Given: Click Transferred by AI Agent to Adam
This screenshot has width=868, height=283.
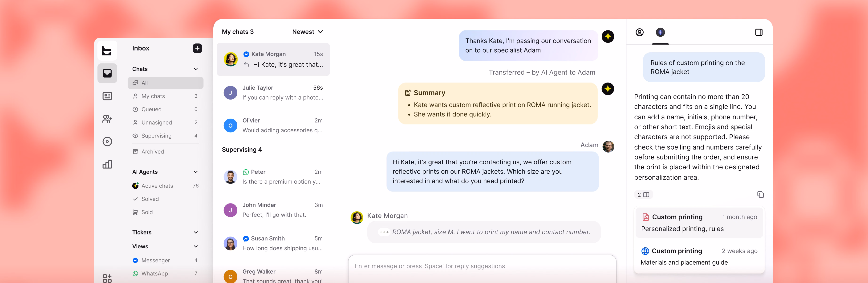Looking at the screenshot, I should (542, 72).
